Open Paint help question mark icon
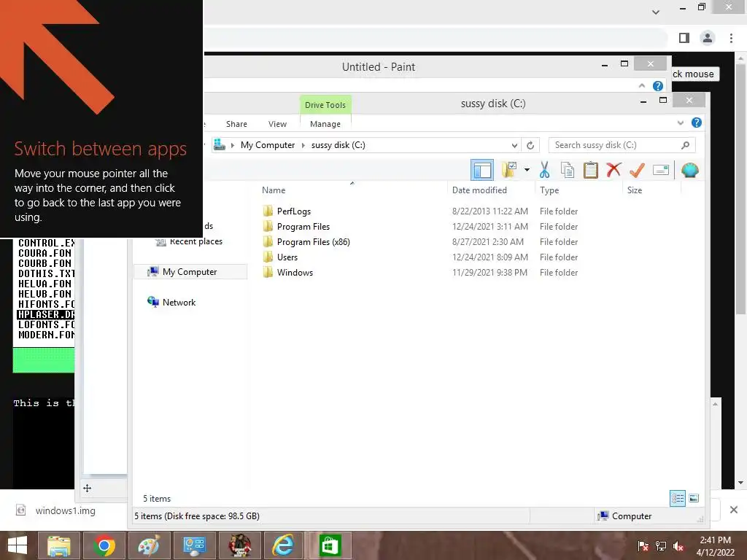Screen dimensions: 747x560 pos(657,86)
